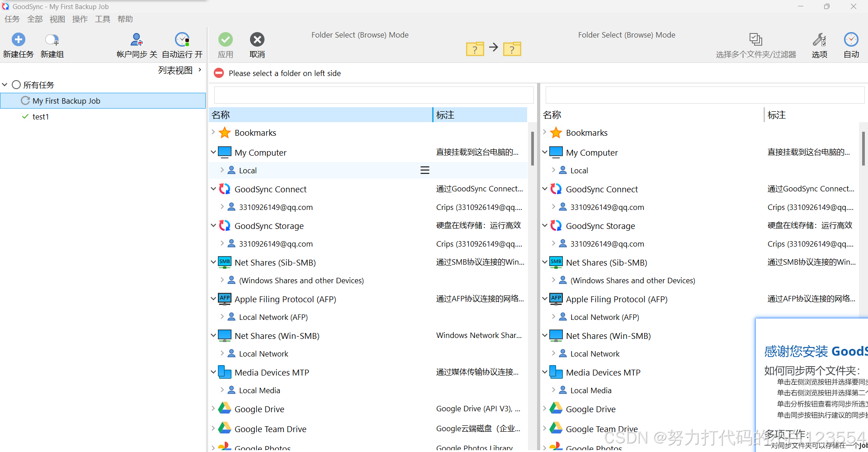Toggle Auto Run (自动运行) clock icon
Viewport: 868px width, 452px height.
click(182, 40)
